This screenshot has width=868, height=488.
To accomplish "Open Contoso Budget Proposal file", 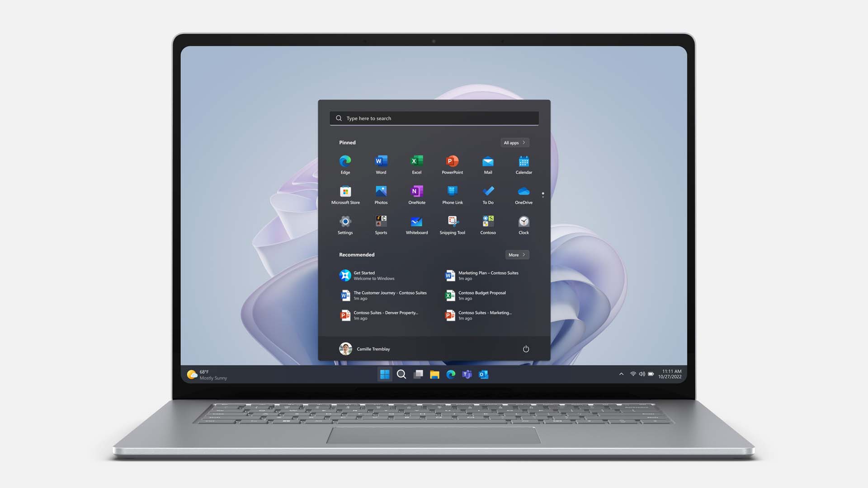I will click(481, 295).
